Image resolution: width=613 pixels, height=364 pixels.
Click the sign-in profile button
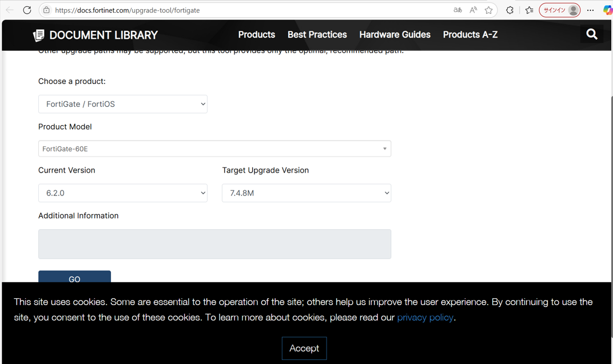coord(559,10)
